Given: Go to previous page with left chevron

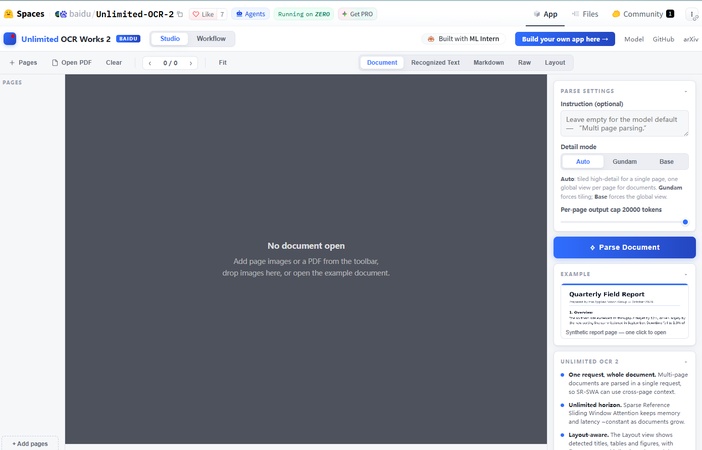Looking at the screenshot, I should [150, 63].
